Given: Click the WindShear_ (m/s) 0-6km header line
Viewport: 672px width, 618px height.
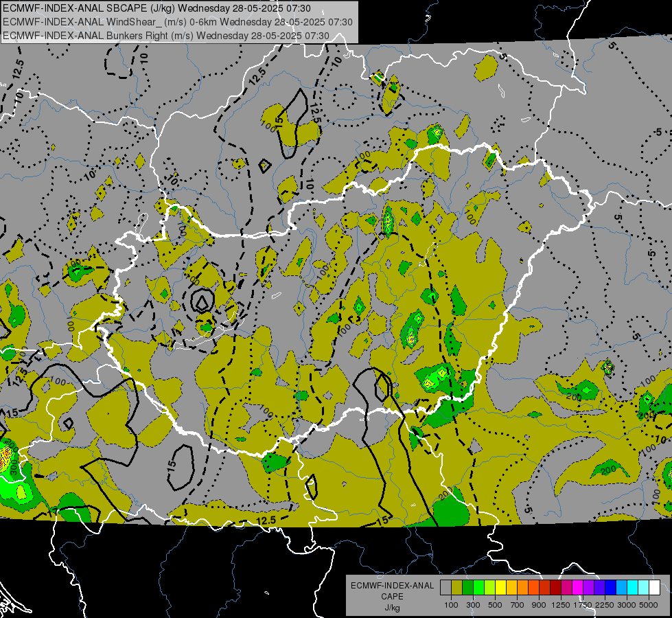Looking at the screenshot, I should click(177, 22).
